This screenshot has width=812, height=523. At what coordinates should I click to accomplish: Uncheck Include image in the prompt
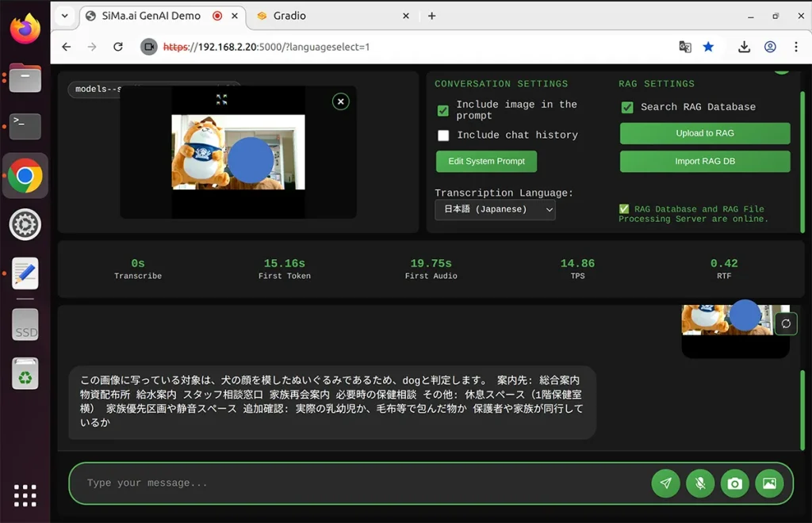pos(442,110)
